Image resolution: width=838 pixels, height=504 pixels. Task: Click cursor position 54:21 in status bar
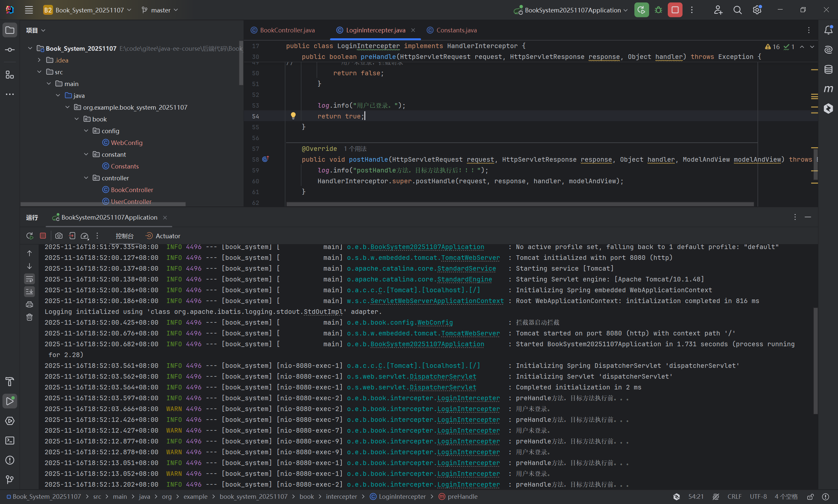tap(696, 496)
